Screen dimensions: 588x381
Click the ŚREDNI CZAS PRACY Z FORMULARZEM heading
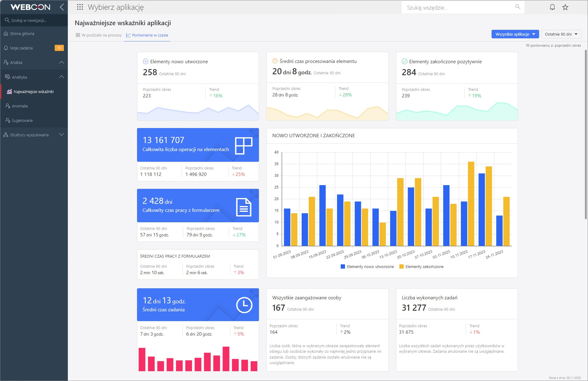(175, 256)
